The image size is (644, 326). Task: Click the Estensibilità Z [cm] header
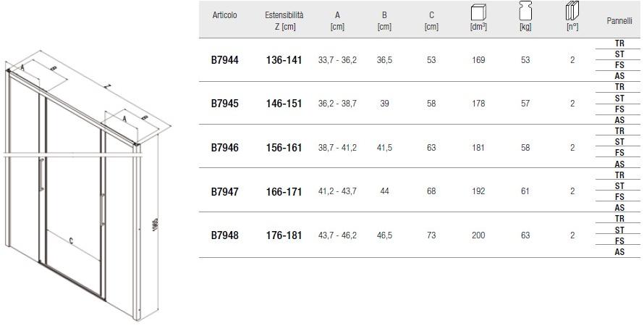point(284,20)
